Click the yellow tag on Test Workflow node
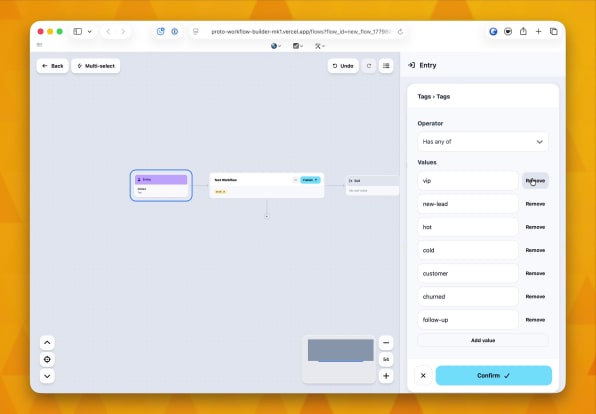Image resolution: width=596 pixels, height=414 pixels. click(220, 192)
